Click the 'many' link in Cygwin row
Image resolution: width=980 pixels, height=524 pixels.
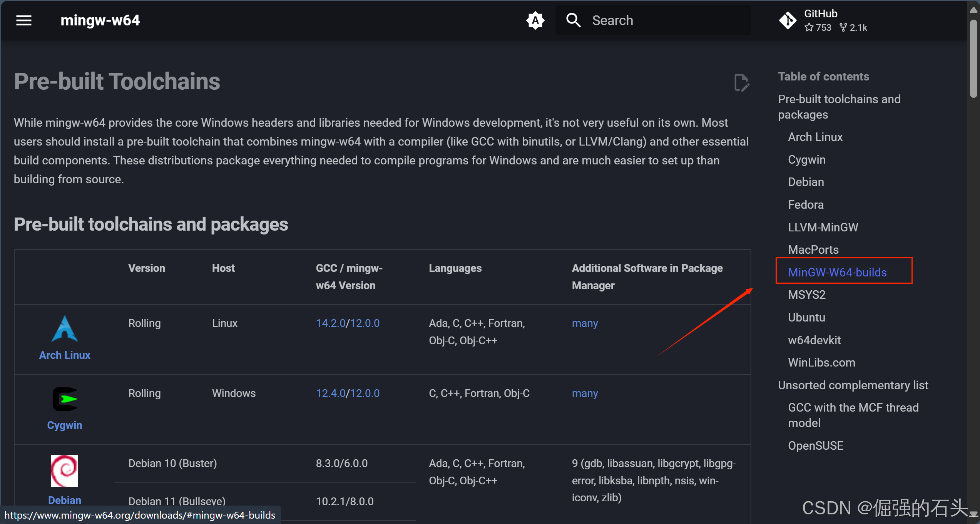pyautogui.click(x=585, y=393)
